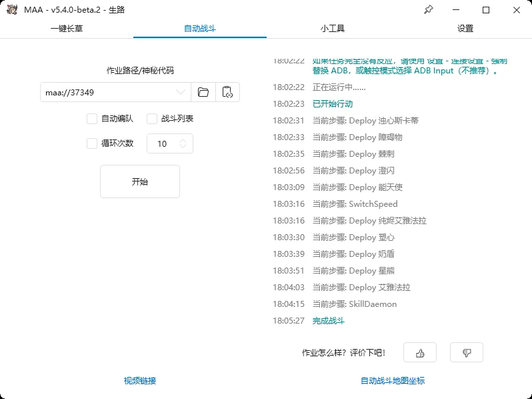Click the MAA app icon in title bar
Image resolution: width=532 pixels, height=399 pixels.
click(11, 9)
